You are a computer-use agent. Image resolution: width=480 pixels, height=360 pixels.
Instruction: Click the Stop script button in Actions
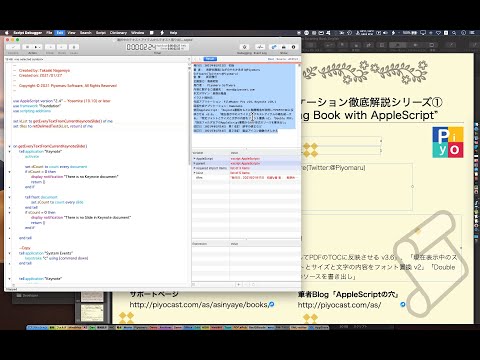click(x=27, y=47)
